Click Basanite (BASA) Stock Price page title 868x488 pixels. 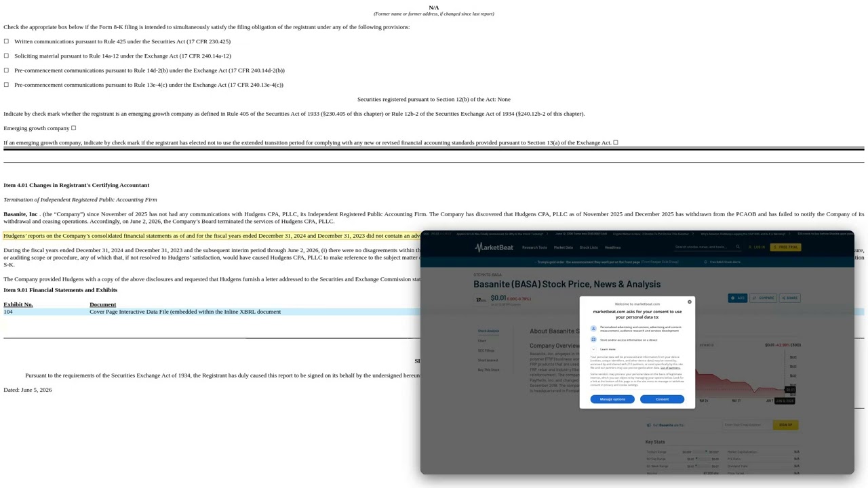tap(567, 284)
